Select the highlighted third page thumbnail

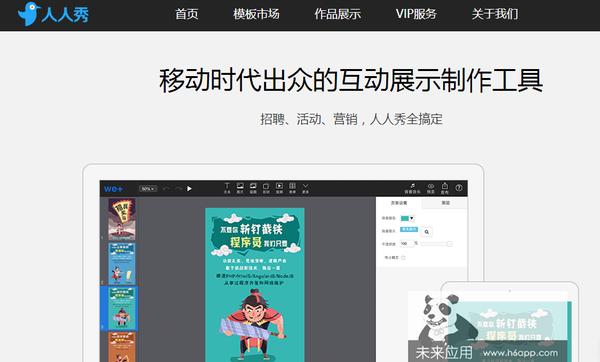[122, 308]
